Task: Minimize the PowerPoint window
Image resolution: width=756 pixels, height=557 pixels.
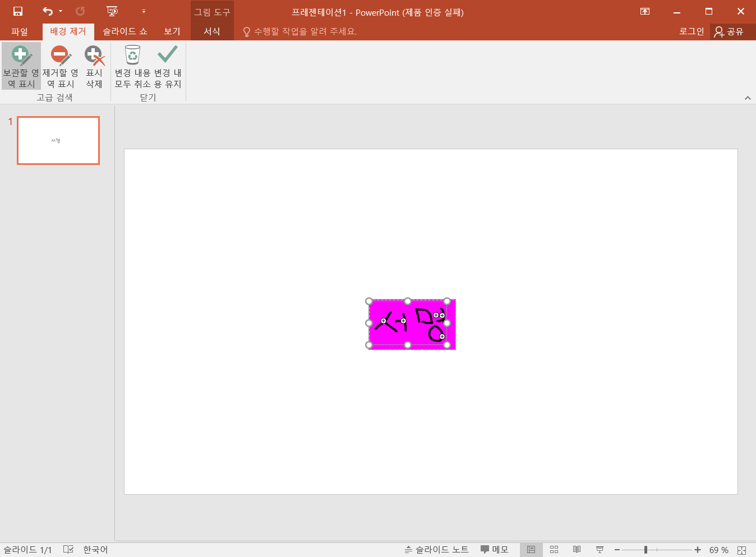Action: click(677, 11)
